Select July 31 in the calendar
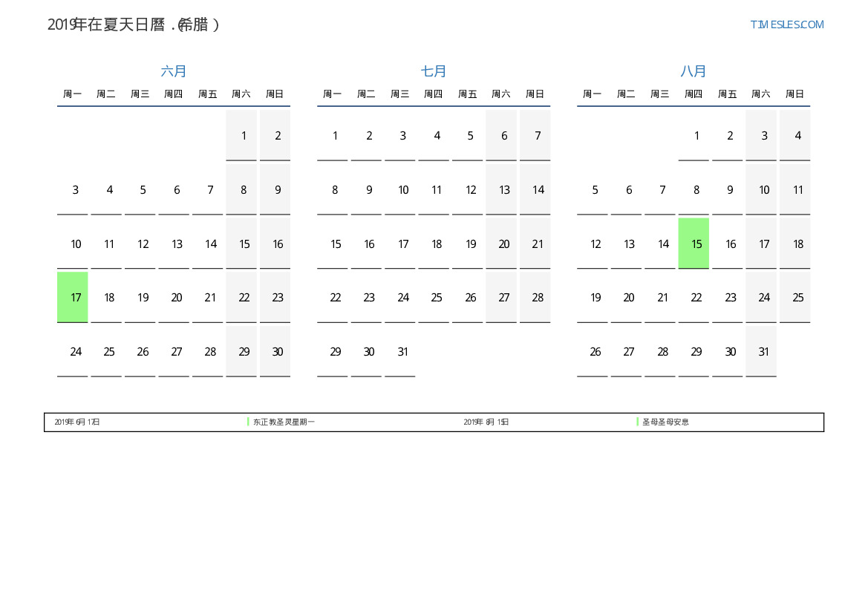Image resolution: width=868 pixels, height=614 pixels. [x=402, y=351]
